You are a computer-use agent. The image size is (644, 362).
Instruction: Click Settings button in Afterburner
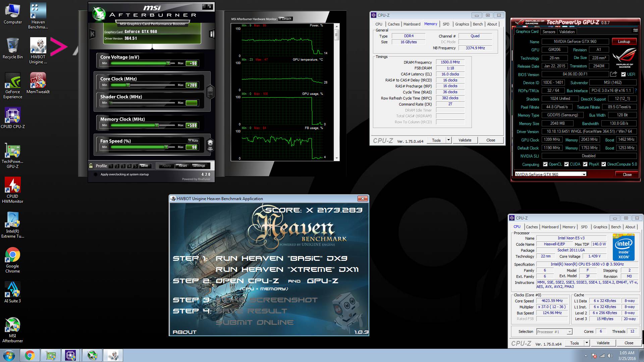(x=199, y=166)
